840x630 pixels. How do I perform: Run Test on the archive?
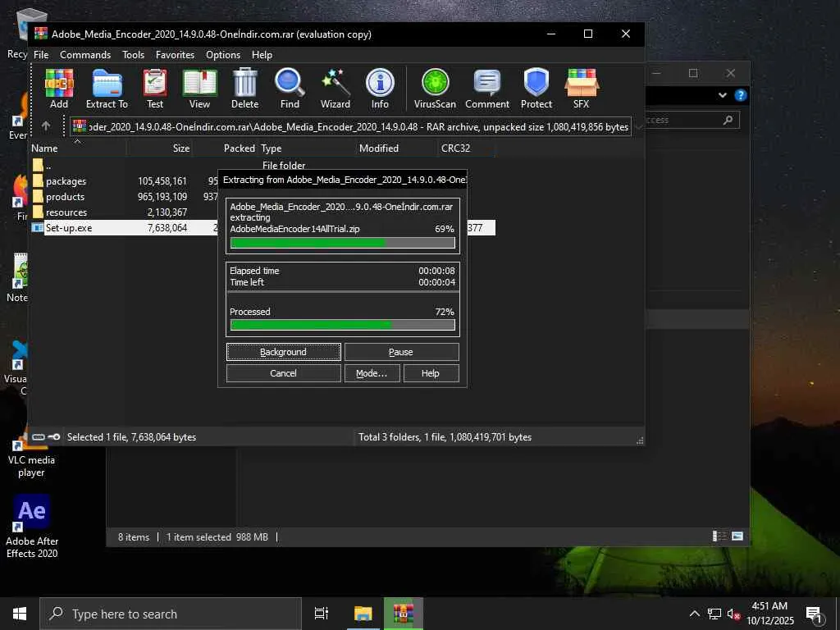point(155,89)
